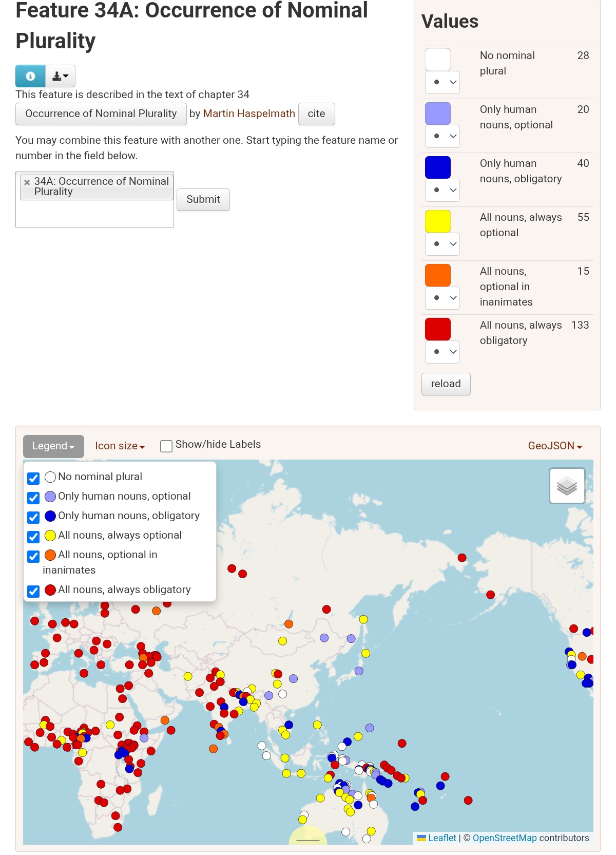Click the orange optional in inanimates swatch
Viewport: 616px width, 855px height.
click(x=438, y=275)
